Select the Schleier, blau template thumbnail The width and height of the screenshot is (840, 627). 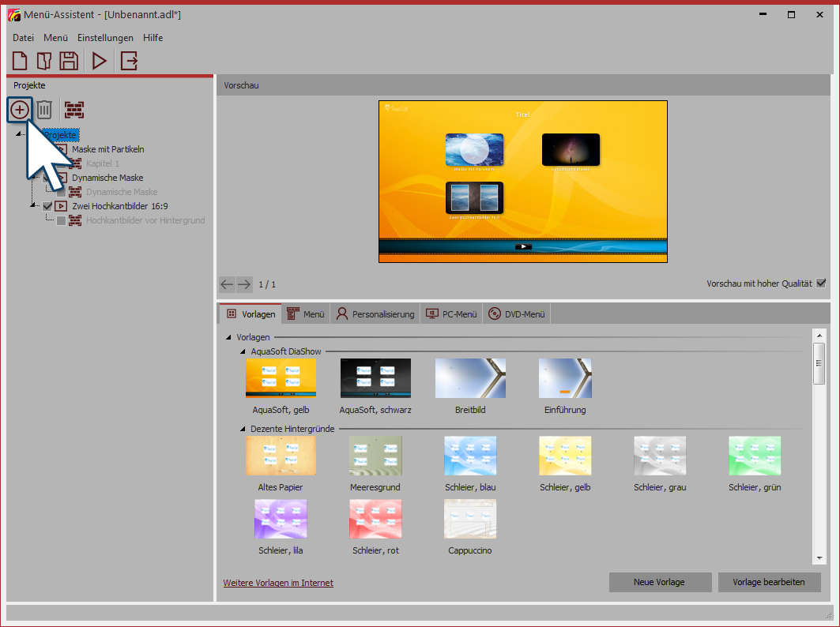coord(470,456)
